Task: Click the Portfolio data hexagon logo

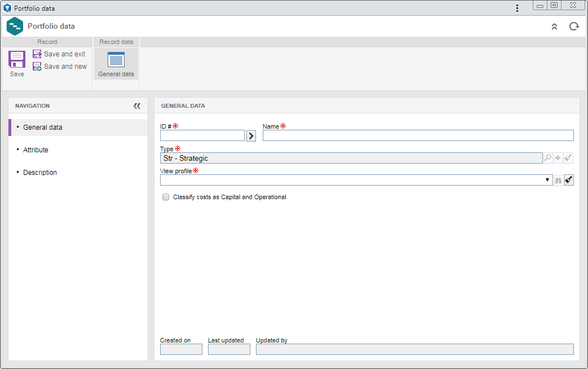Action: point(15,27)
